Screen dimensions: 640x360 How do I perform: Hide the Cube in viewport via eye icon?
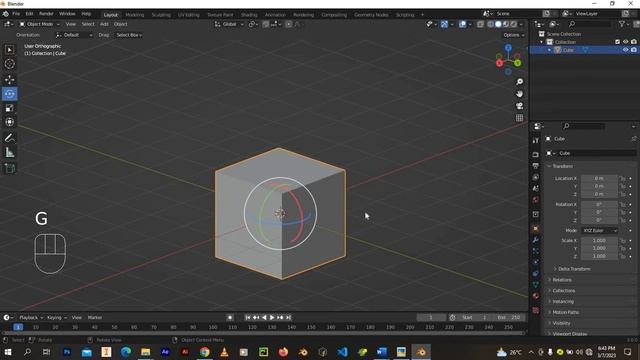coord(625,50)
